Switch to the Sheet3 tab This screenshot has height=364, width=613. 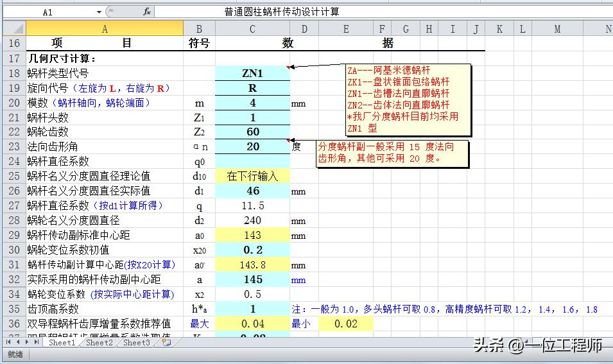point(137,343)
